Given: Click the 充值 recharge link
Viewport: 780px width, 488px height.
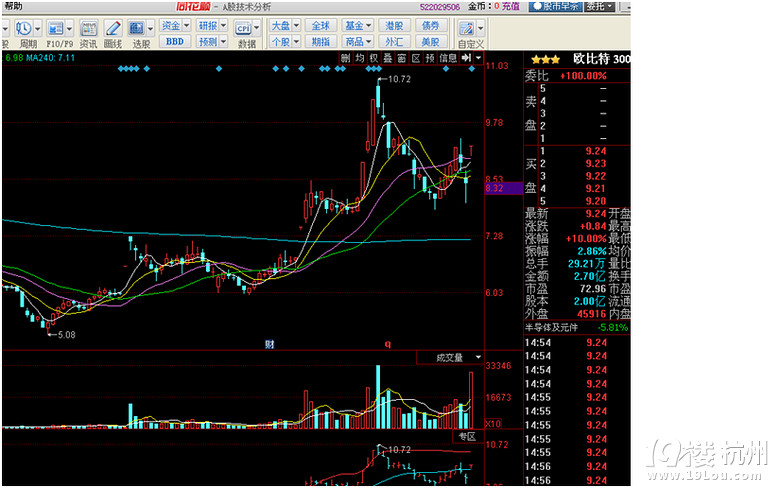Looking at the screenshot, I should pyautogui.click(x=510, y=6).
